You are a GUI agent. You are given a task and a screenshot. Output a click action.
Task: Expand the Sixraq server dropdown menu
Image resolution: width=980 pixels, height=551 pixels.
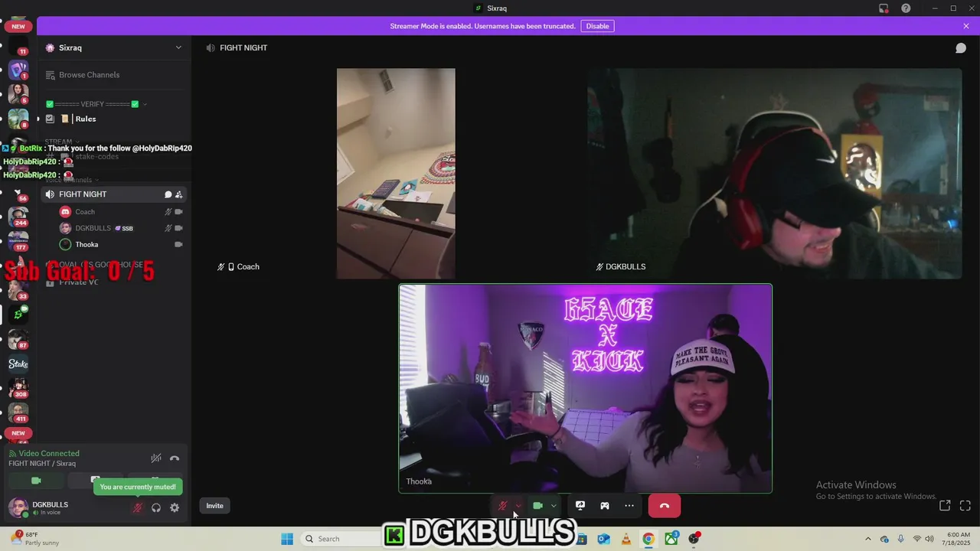coord(178,47)
